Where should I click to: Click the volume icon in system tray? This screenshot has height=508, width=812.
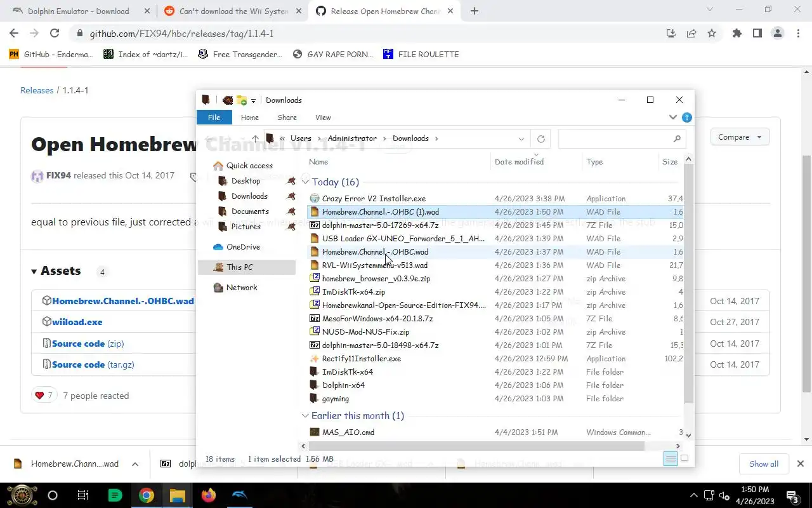[x=725, y=495]
